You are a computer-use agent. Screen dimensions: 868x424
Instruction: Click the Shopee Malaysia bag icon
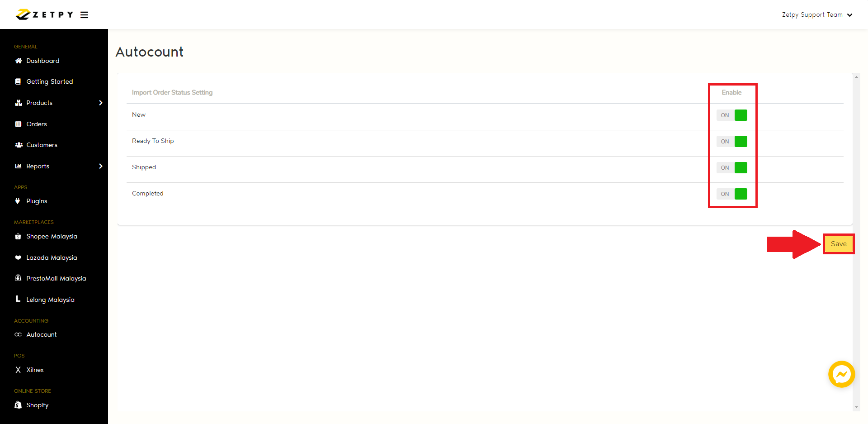(18, 236)
